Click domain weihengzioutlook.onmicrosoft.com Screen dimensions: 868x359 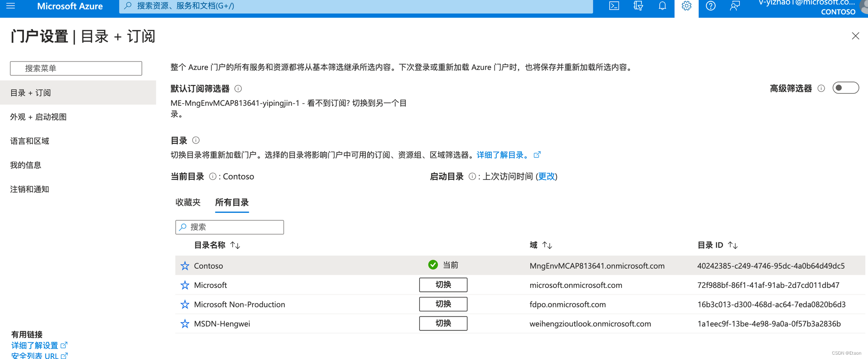click(590, 324)
